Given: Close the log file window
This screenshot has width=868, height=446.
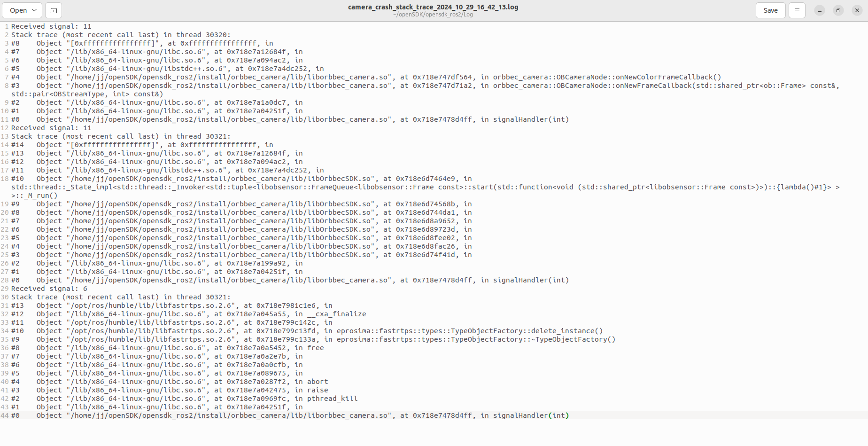Looking at the screenshot, I should pos(857,10).
